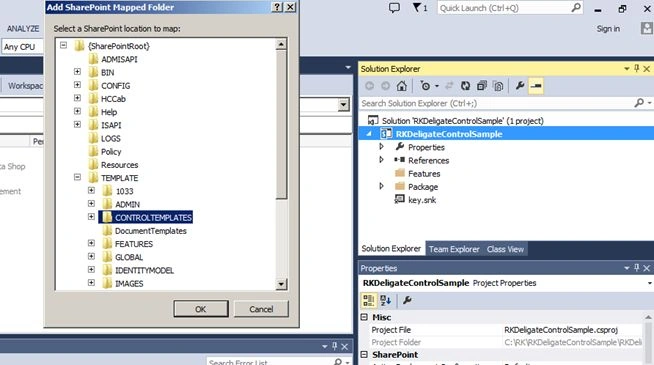Expand 1033 folder node

[x=91, y=190]
